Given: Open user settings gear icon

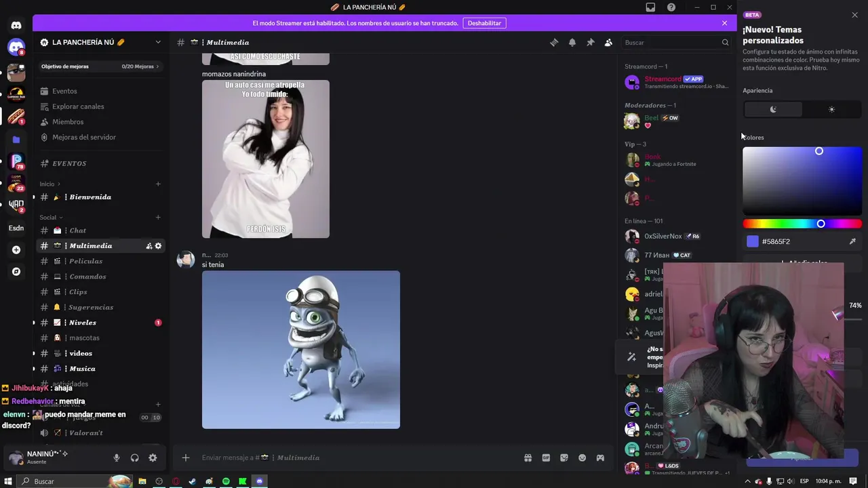Looking at the screenshot, I should coord(153,457).
